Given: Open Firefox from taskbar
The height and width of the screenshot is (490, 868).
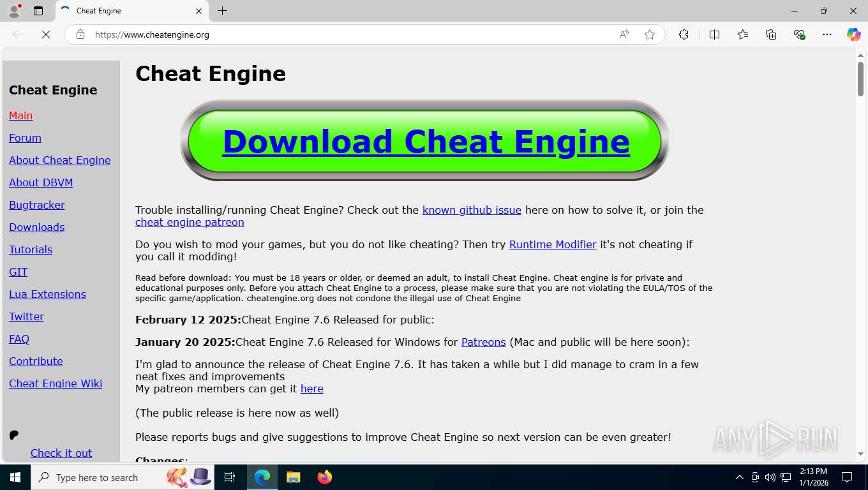Looking at the screenshot, I should [324, 477].
